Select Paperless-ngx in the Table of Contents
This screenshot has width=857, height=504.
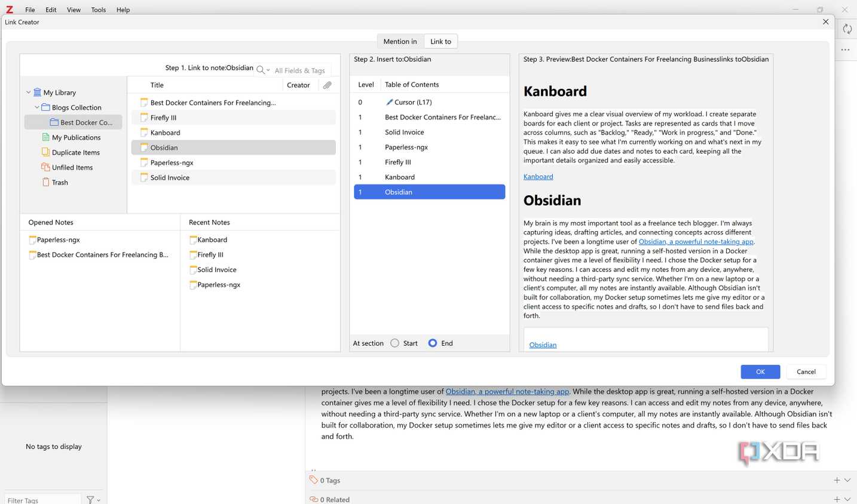click(430, 147)
